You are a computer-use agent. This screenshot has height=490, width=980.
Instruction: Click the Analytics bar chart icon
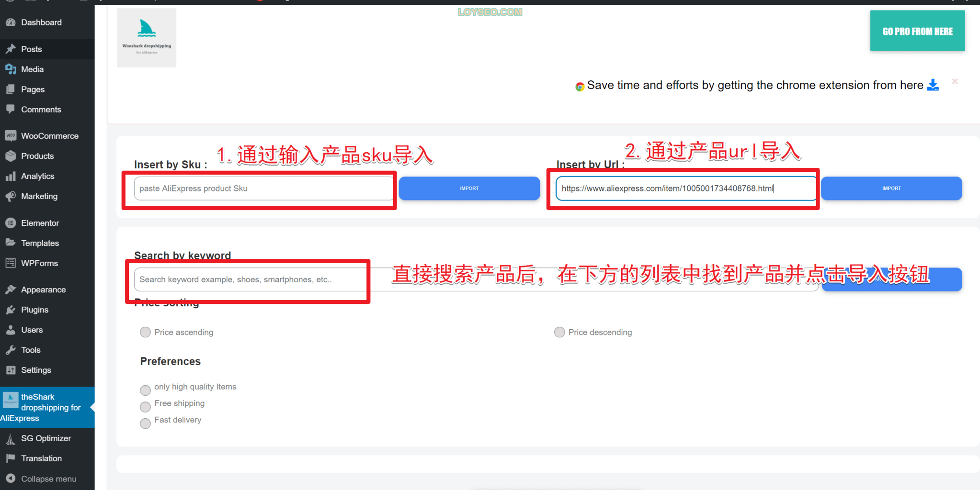click(11, 176)
